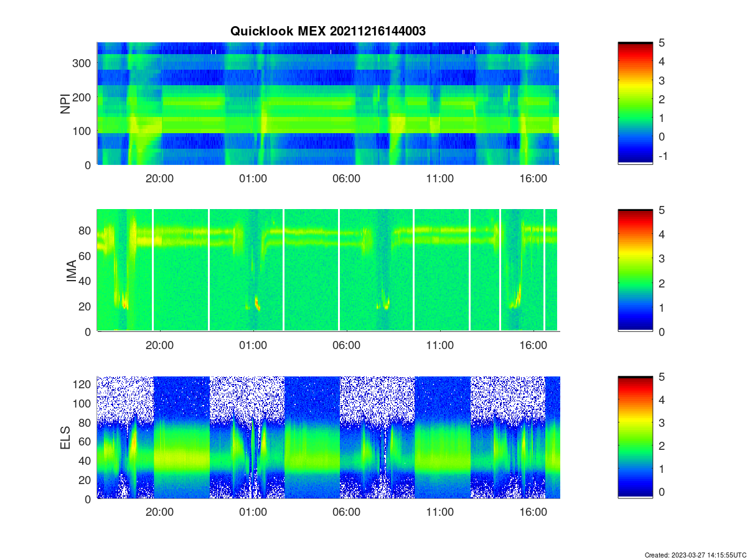Click the 01:00 tick under the ELS panel
The width and height of the screenshot is (747, 560).
pyautogui.click(x=253, y=512)
